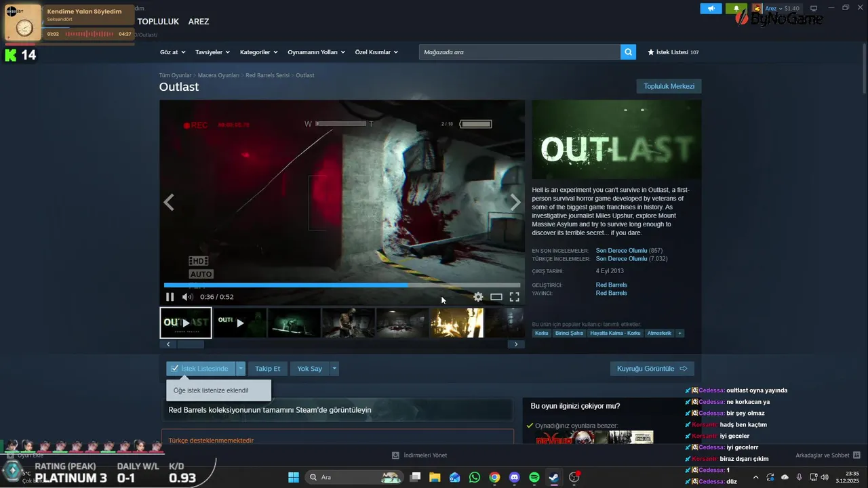The image size is (868, 488).
Task: Click the Mağazada ara search field
Action: point(519,52)
